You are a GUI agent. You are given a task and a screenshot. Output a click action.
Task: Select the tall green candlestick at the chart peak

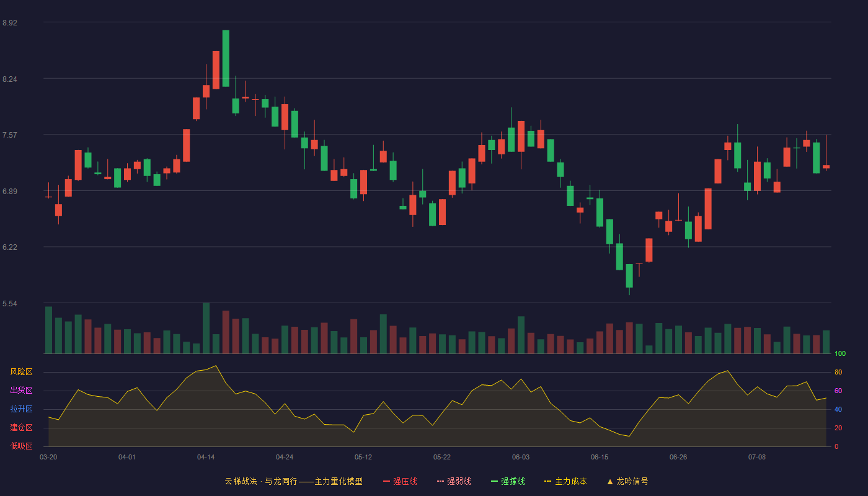(226, 58)
